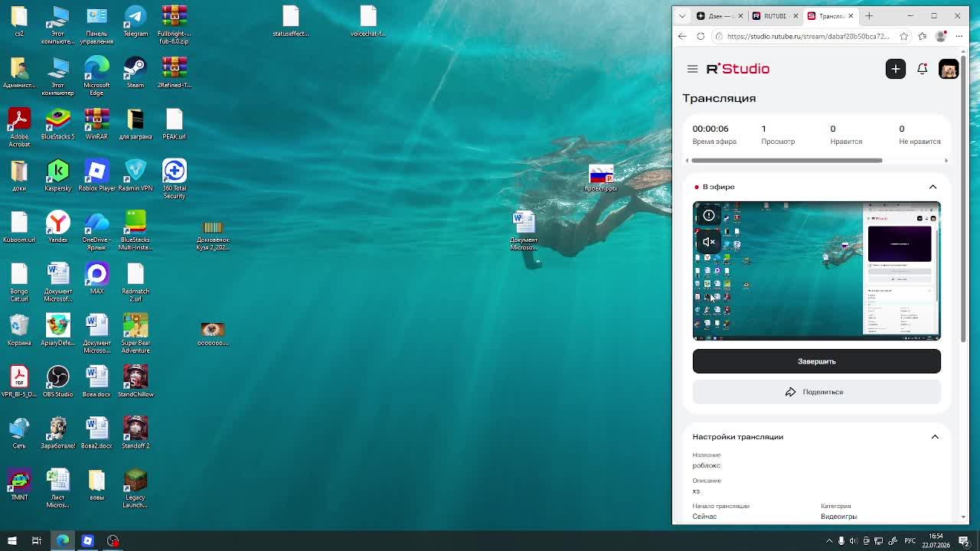Select the 360 Total Security desktop icon
This screenshot has height=551, width=980.
coord(175,179)
